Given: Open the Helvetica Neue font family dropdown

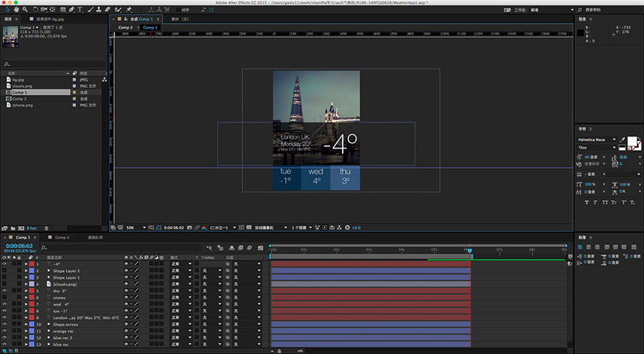Looking at the screenshot, I should [x=596, y=139].
